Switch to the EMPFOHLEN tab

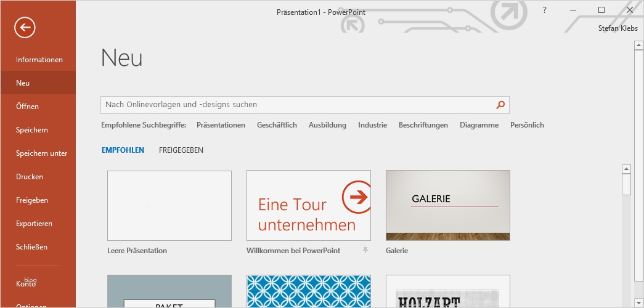click(123, 150)
